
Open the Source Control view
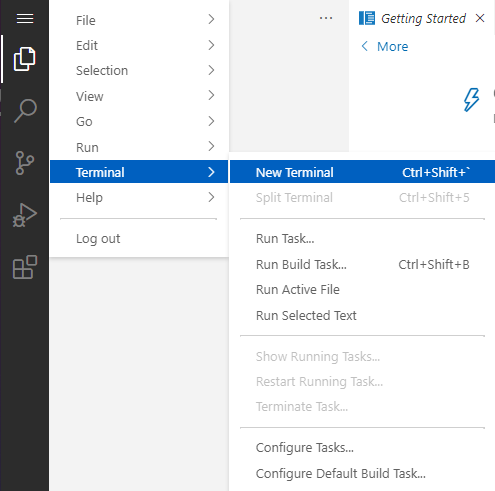[x=25, y=163]
